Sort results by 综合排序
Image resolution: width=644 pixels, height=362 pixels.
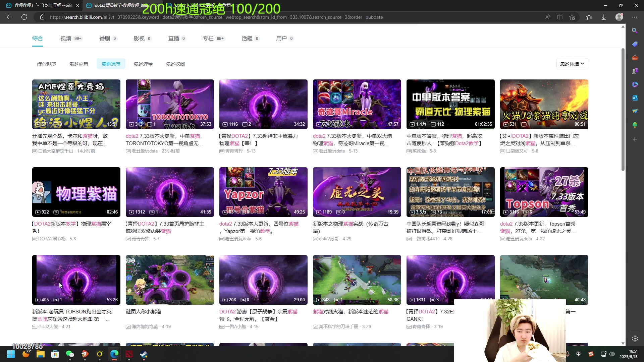point(47,64)
